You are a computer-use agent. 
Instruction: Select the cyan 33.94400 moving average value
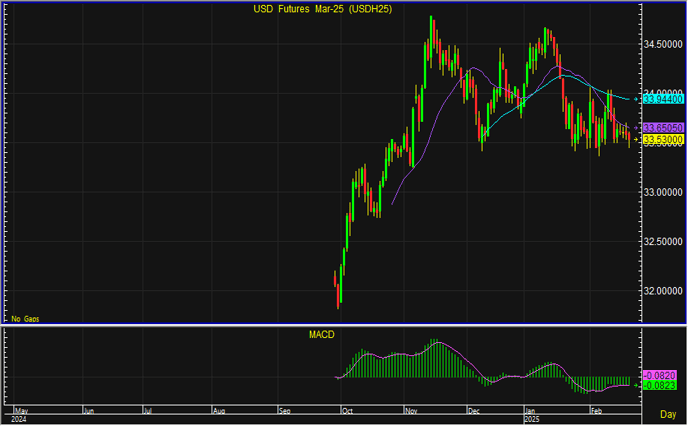663,99
